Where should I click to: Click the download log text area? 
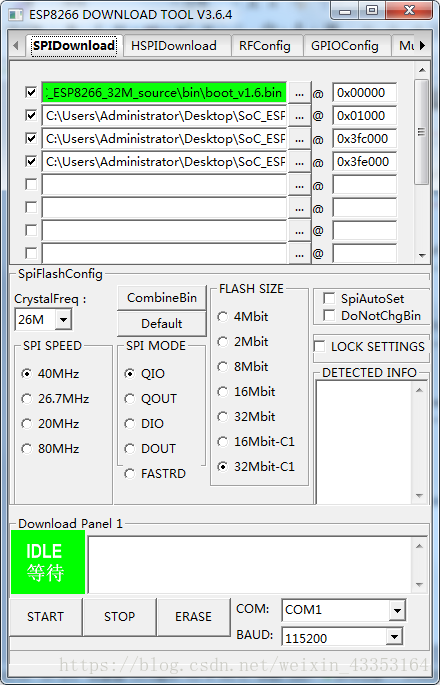point(250,564)
